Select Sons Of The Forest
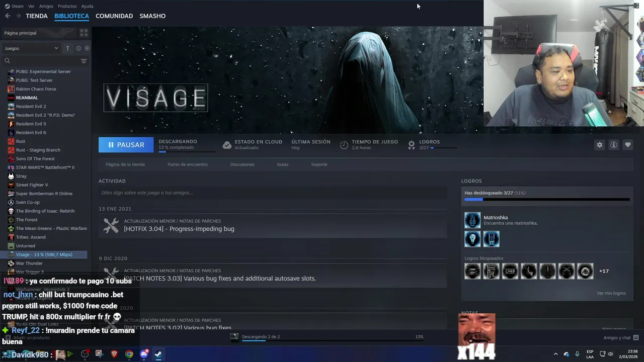Image resolution: width=644 pixels, height=362 pixels. point(35,159)
